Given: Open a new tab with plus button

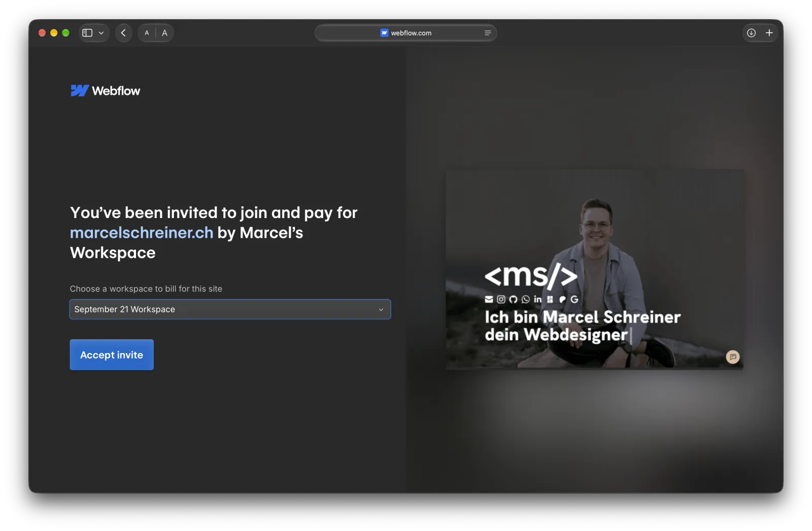Looking at the screenshot, I should coord(769,33).
